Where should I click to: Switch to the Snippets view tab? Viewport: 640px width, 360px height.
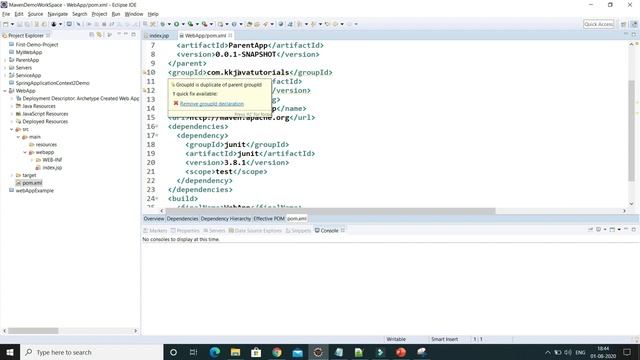pos(298,231)
